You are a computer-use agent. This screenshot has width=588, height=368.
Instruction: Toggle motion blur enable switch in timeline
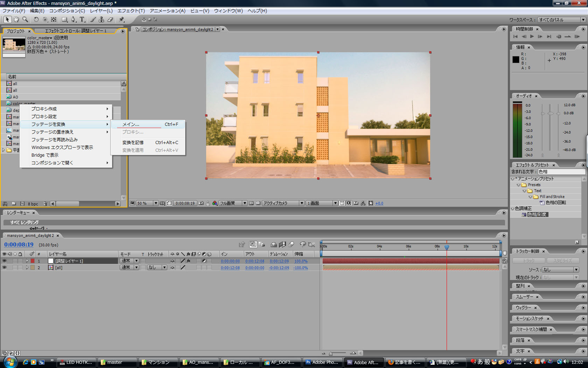(291, 245)
